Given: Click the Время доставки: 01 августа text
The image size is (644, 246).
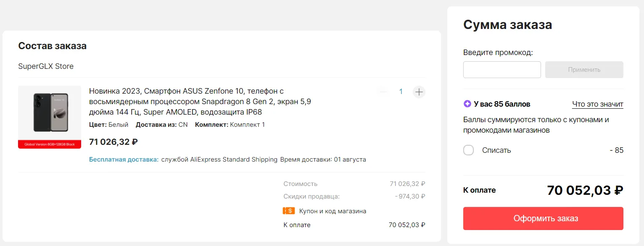Looking at the screenshot, I should pyautogui.click(x=323, y=160).
